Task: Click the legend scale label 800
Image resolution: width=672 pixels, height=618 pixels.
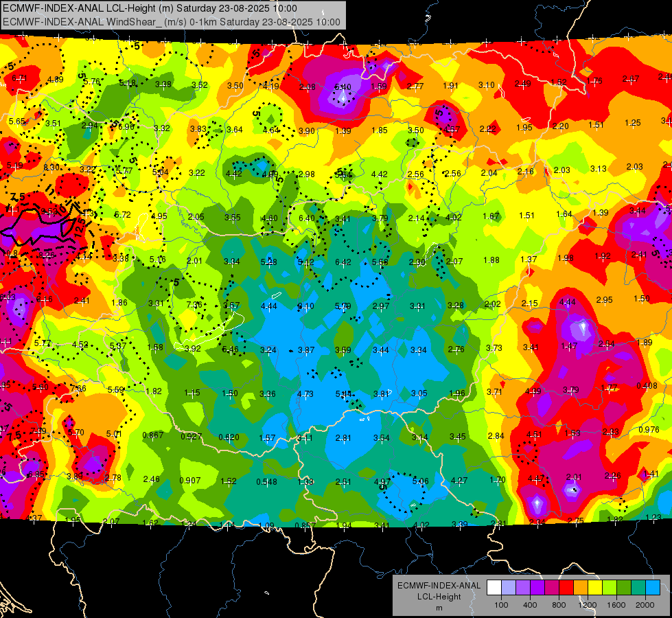Action: click(x=559, y=605)
